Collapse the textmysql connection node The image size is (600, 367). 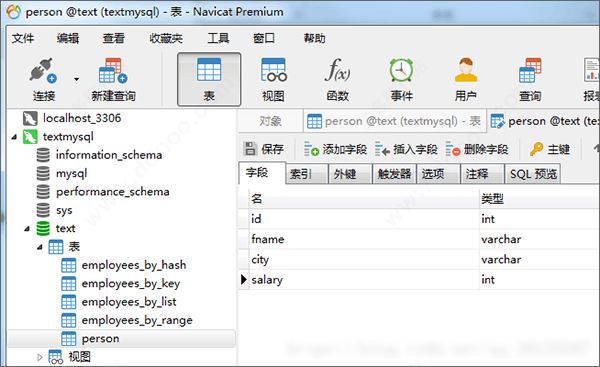14,137
